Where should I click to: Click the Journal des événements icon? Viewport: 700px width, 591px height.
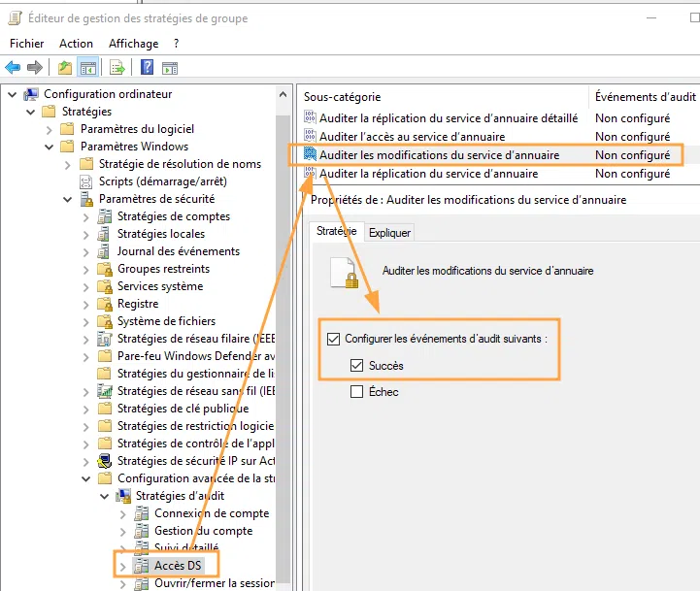pyautogui.click(x=104, y=251)
